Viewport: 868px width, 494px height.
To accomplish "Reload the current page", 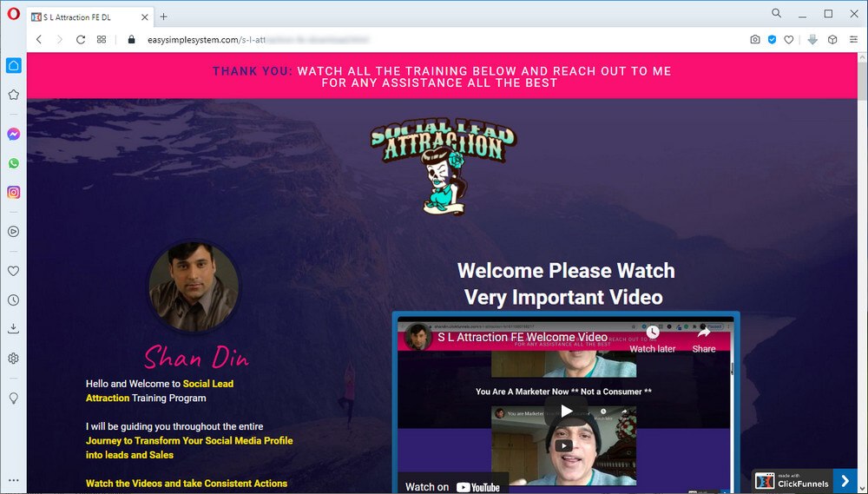I will click(80, 39).
